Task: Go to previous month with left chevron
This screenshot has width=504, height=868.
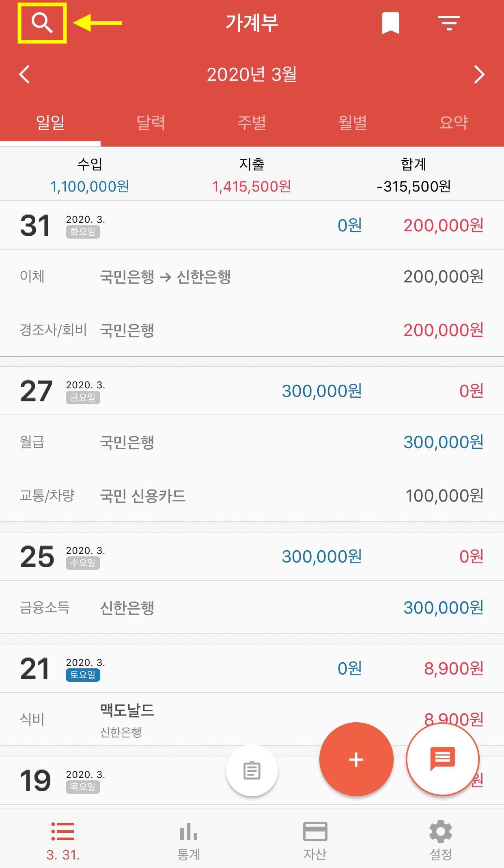Action: click(24, 74)
